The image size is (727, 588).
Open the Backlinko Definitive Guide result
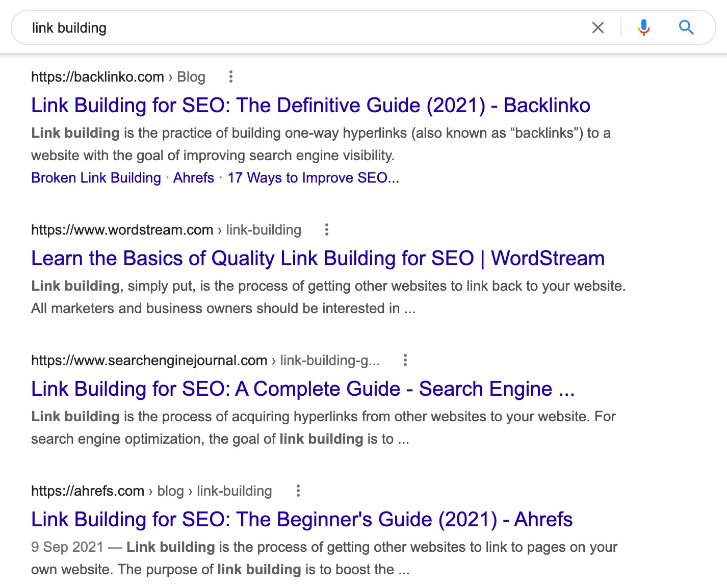pos(310,106)
